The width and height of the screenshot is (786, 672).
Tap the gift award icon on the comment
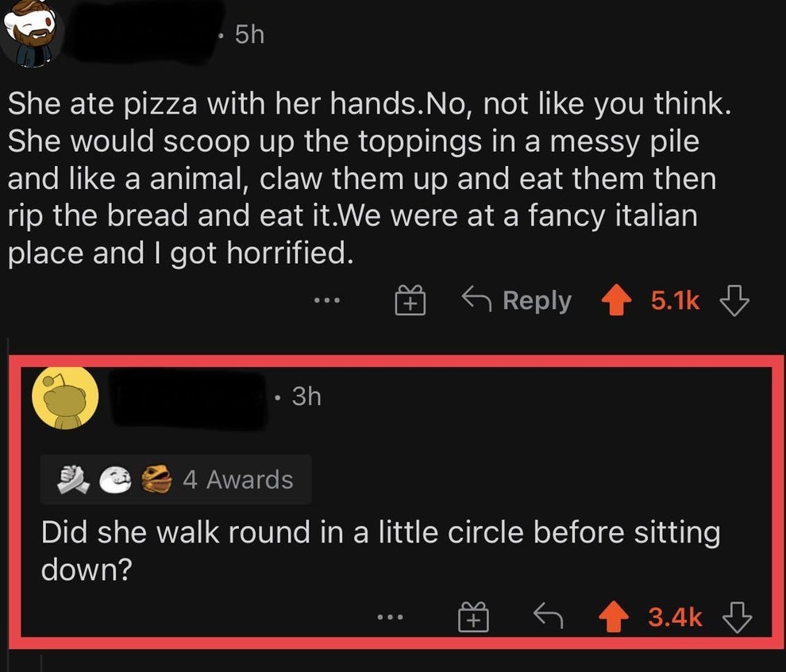pos(473,615)
